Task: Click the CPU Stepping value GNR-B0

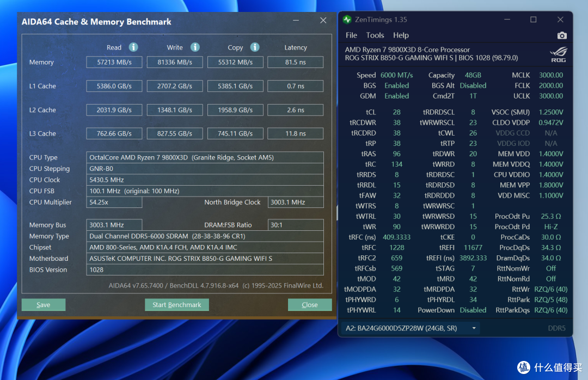Action: [x=205, y=169]
